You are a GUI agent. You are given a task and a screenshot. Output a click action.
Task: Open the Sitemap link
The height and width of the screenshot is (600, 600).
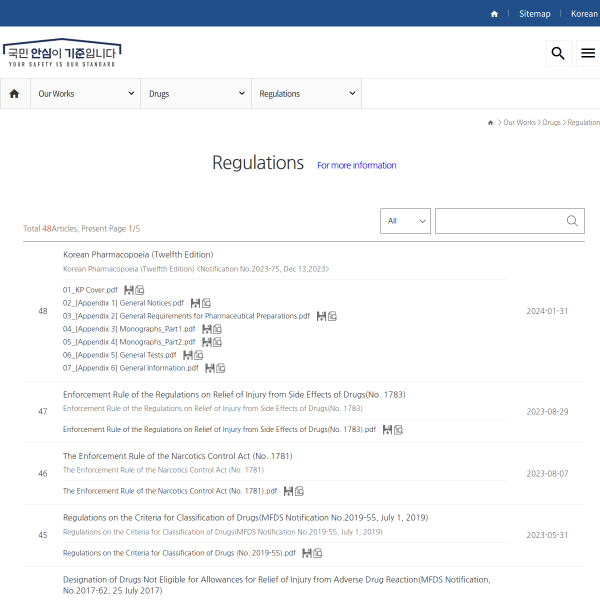(x=534, y=14)
